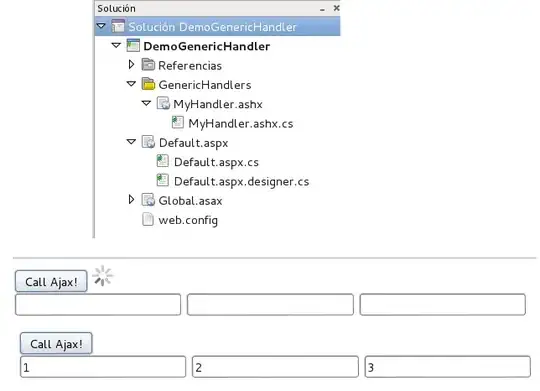Viewport: 540px width, 391px height.
Task: Click the lower Call Ajax! button
Action: [x=56, y=343]
